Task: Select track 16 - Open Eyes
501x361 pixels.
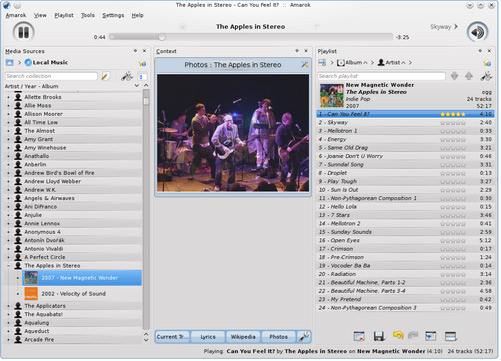Action: 405,240
